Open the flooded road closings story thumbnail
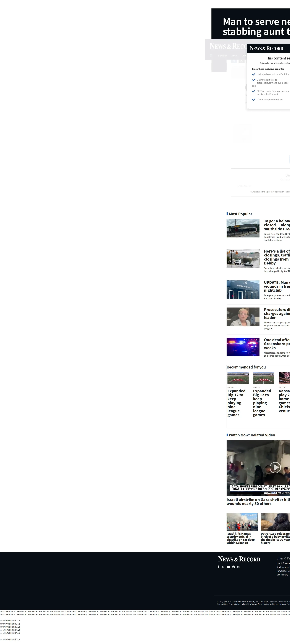Image resolution: width=290 pixels, height=644 pixels. (243, 258)
